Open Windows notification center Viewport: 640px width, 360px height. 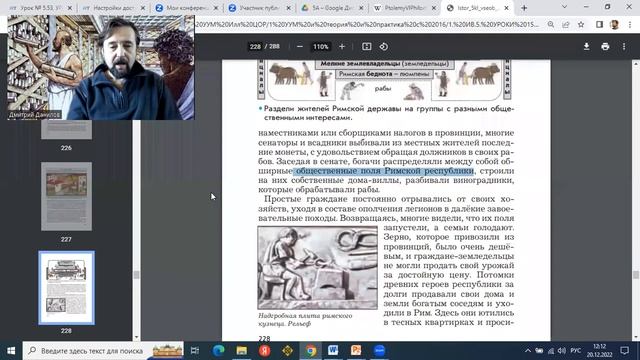click(x=624, y=351)
